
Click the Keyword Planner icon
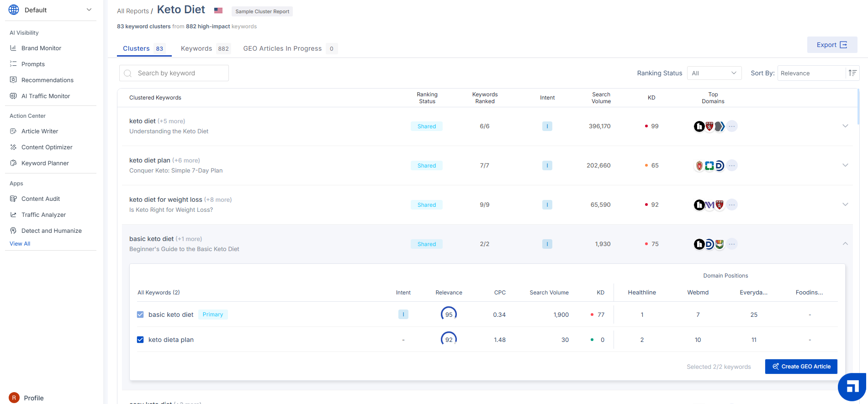click(13, 163)
